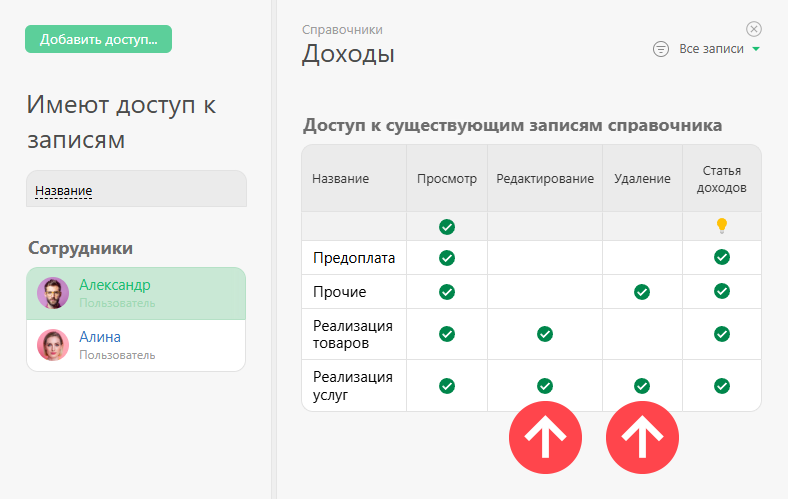
Task: Click the Редактирование column header
Action: tap(544, 179)
